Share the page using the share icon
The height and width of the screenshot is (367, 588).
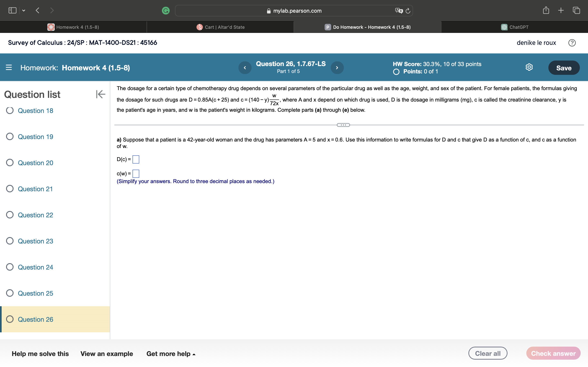tap(546, 10)
